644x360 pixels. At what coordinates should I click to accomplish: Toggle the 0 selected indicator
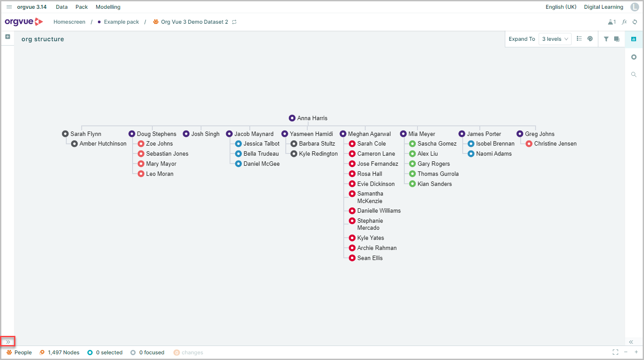point(105,353)
